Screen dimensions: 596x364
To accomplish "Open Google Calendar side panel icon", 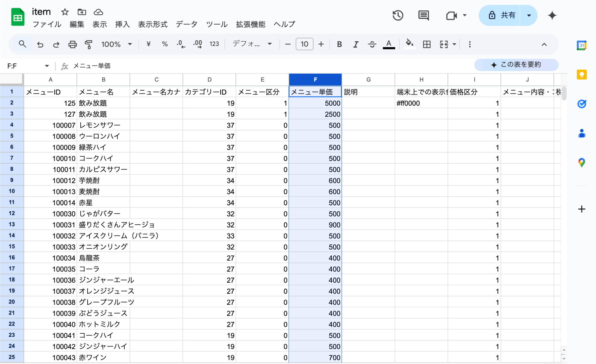I will (x=582, y=45).
